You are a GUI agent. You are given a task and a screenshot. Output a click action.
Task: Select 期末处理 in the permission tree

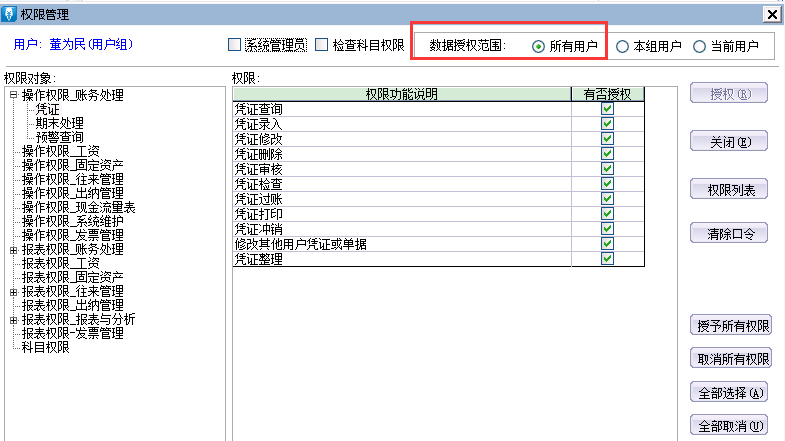pos(60,123)
